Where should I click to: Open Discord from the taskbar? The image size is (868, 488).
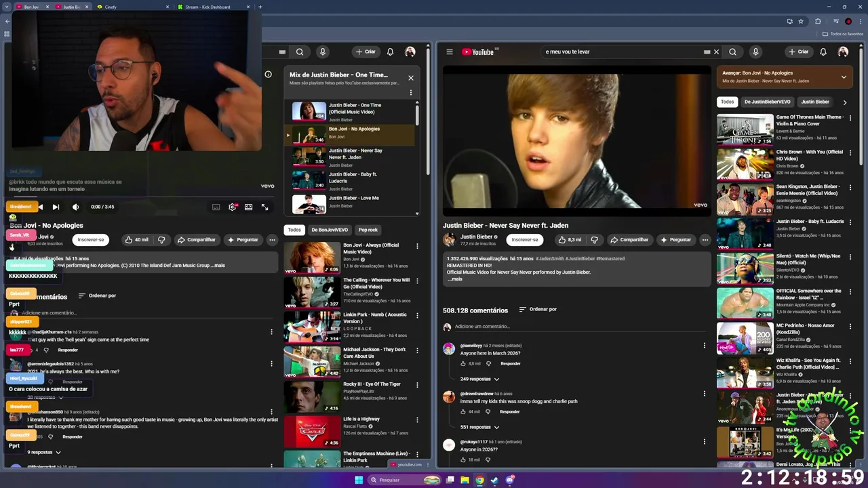pos(510,480)
